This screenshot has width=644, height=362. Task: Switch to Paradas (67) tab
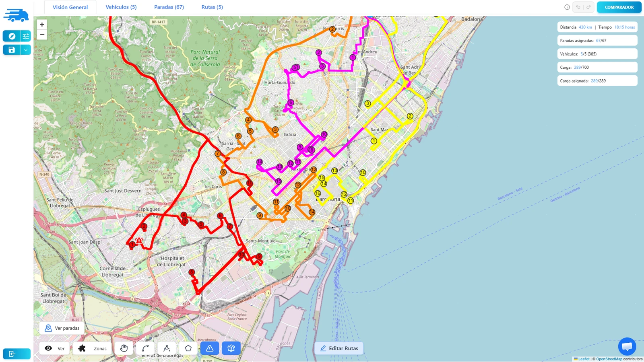(169, 7)
